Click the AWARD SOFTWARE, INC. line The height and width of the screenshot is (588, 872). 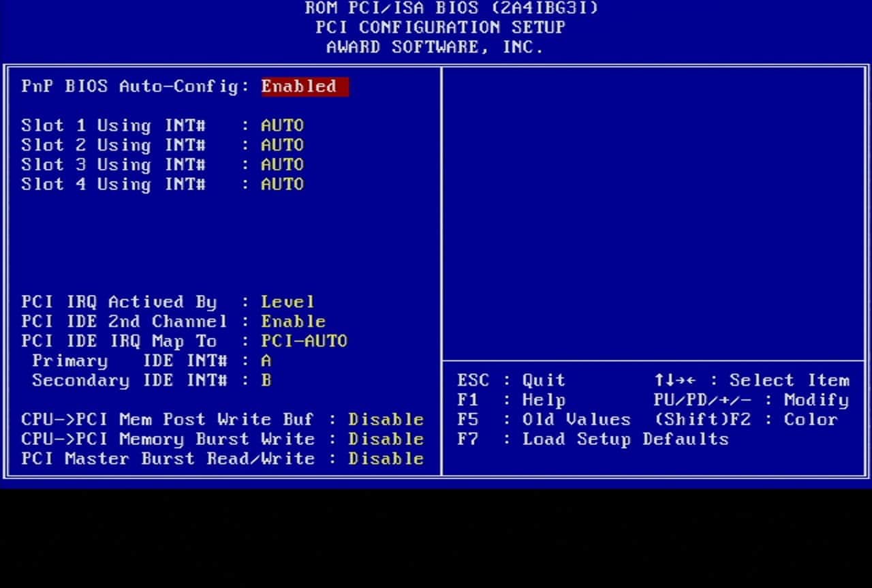click(435, 48)
